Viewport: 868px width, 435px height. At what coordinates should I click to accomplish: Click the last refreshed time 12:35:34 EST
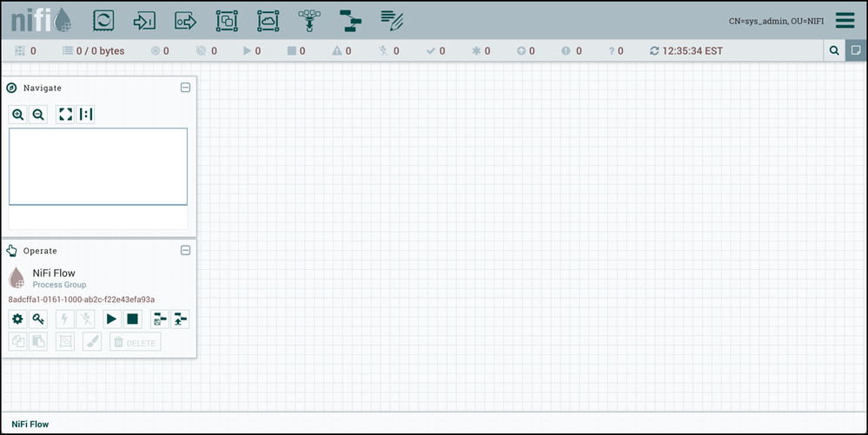coord(692,51)
